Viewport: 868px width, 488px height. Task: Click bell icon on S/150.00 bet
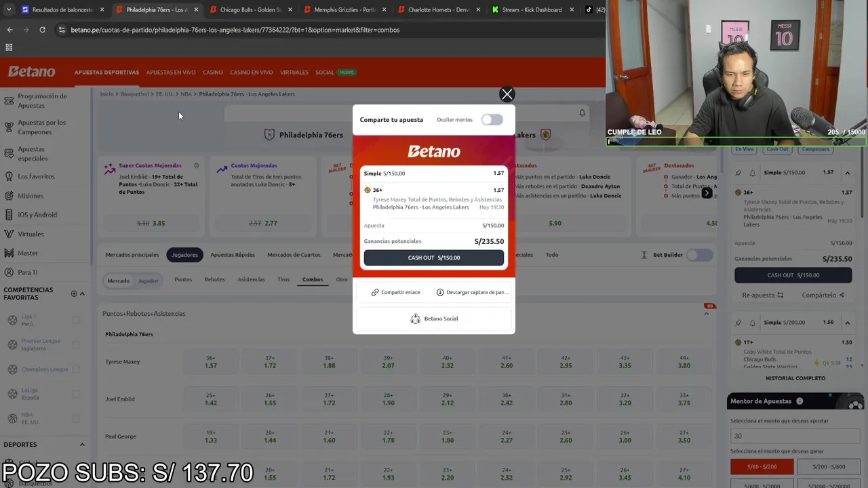point(753,173)
